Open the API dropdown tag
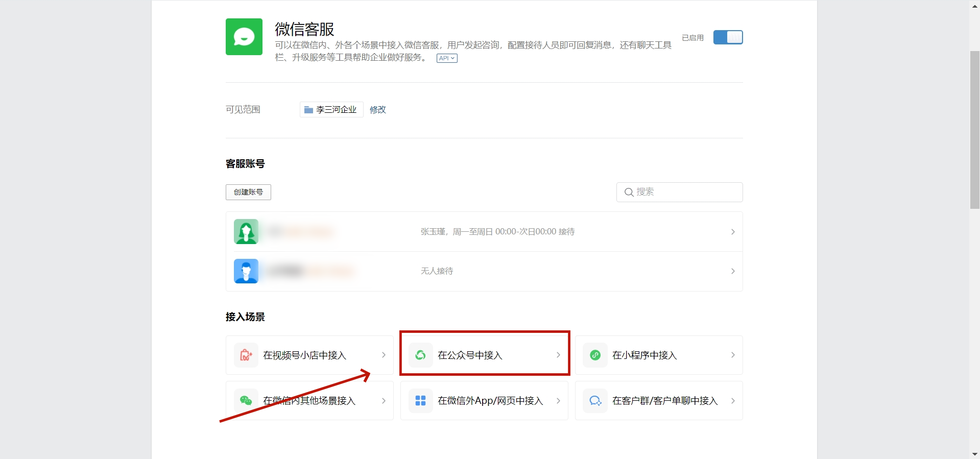Screen dimensions: 980x459 tap(447, 58)
